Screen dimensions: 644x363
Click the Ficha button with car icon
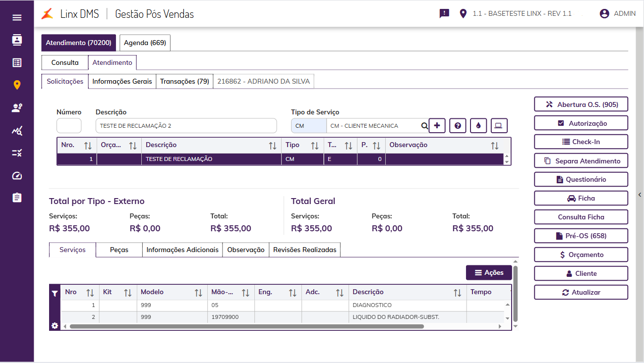(581, 198)
